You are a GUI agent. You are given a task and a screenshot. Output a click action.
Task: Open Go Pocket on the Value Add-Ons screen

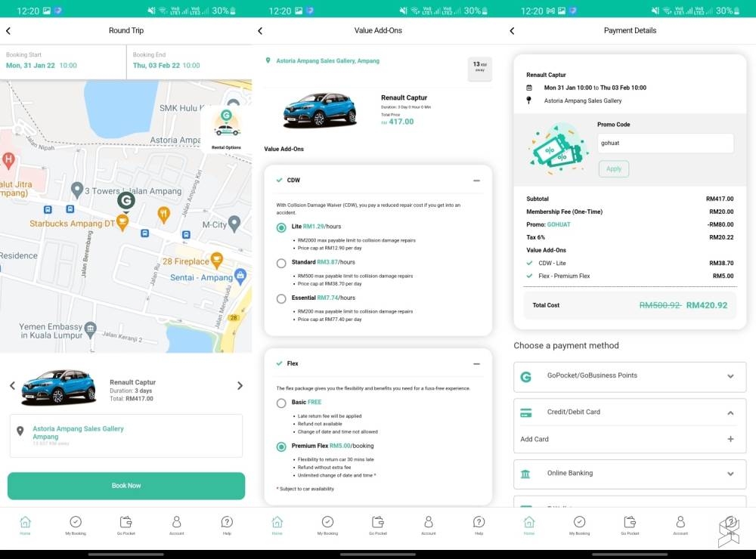(378, 525)
